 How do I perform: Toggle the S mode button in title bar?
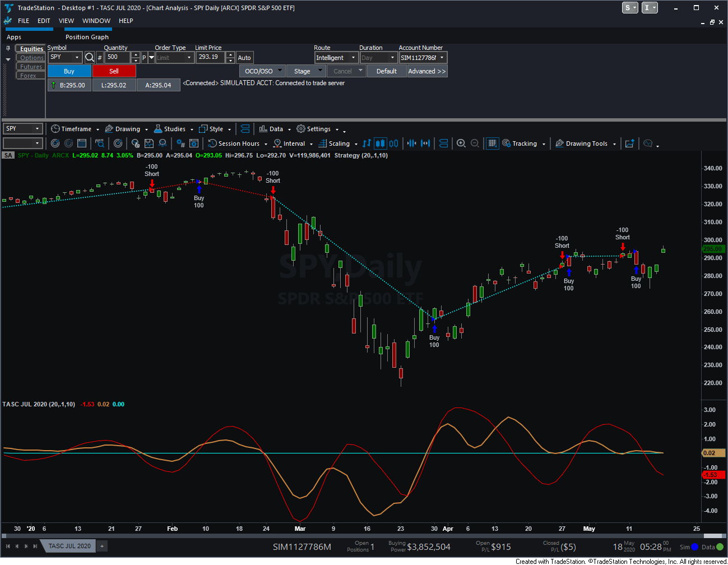[630, 8]
